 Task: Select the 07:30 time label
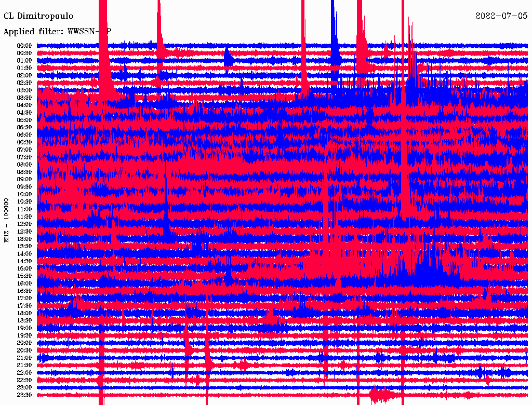click(x=24, y=157)
